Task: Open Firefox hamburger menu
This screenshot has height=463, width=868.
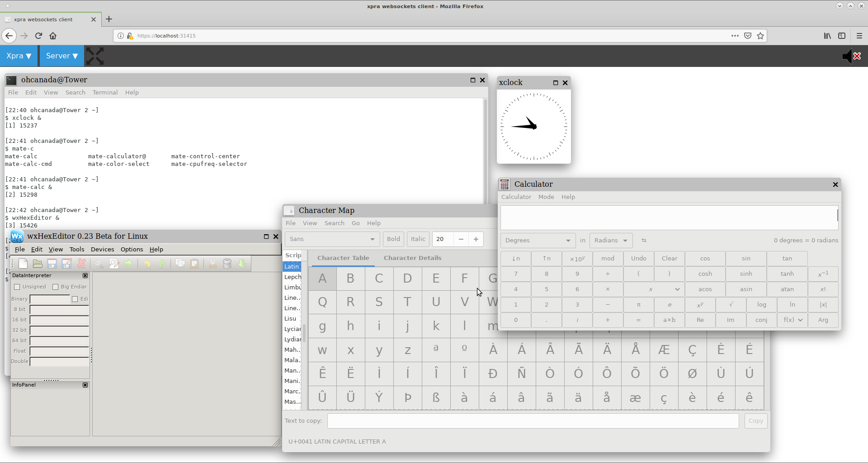Action: [859, 36]
